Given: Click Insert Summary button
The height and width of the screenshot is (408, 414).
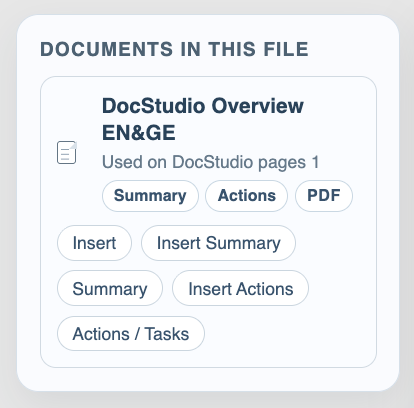Looking at the screenshot, I should tap(218, 243).
